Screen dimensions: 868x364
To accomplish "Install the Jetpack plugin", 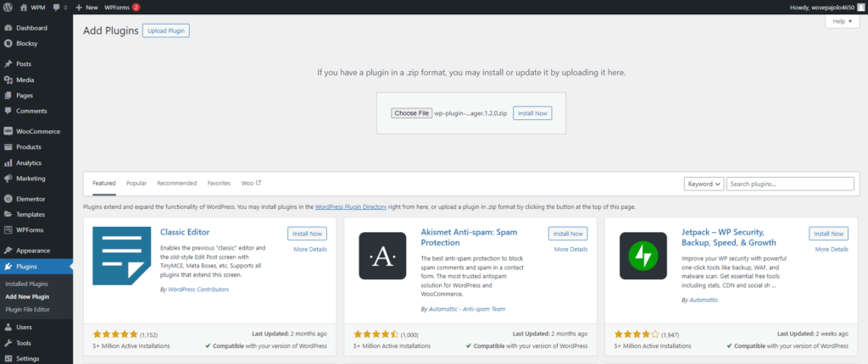I will pyautogui.click(x=829, y=234).
